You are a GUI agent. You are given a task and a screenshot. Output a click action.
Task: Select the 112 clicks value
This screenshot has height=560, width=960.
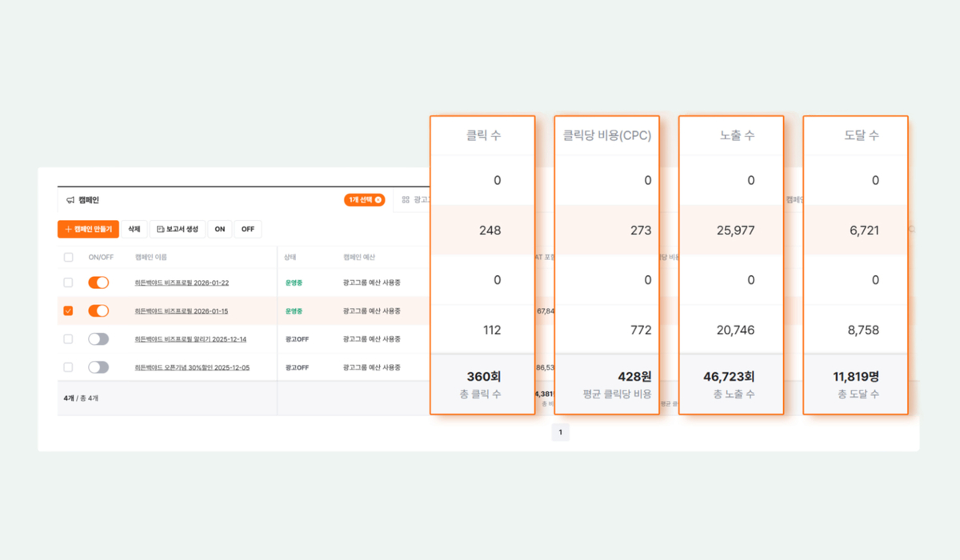[x=490, y=330]
